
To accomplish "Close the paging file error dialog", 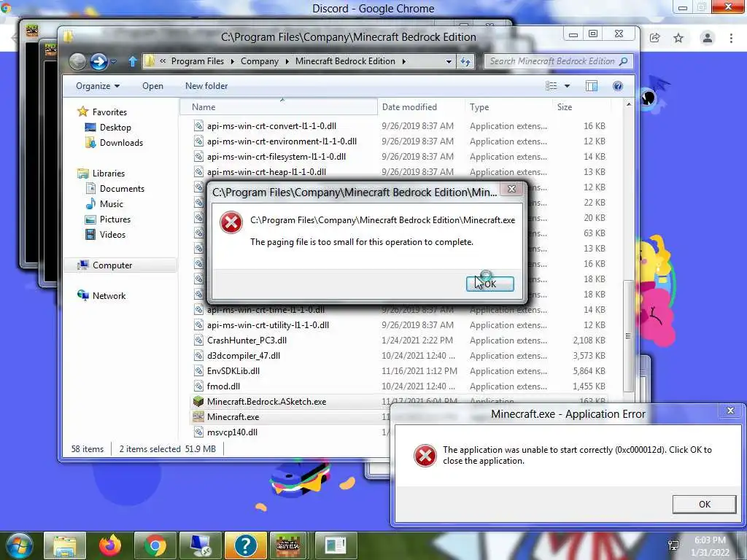I will [511, 189].
